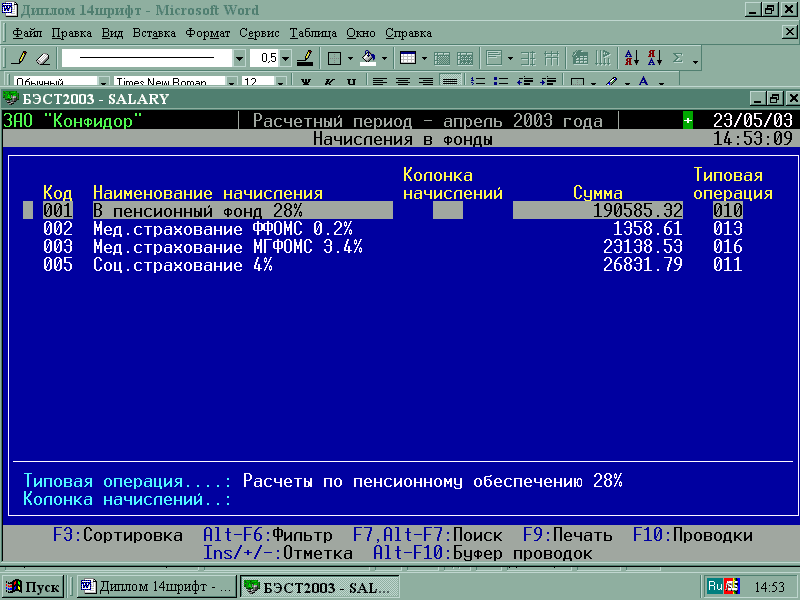Click Alt-F6:Фильтр command

[x=267, y=535]
